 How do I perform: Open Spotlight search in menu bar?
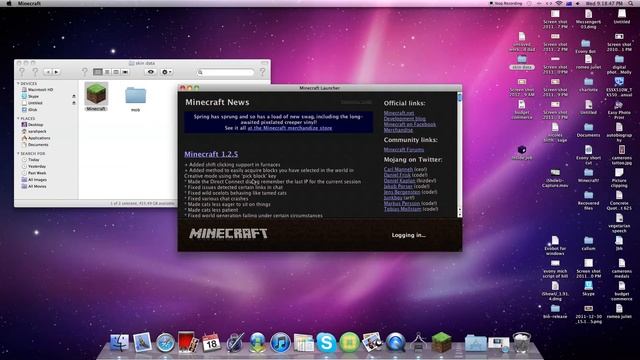coord(632,3)
